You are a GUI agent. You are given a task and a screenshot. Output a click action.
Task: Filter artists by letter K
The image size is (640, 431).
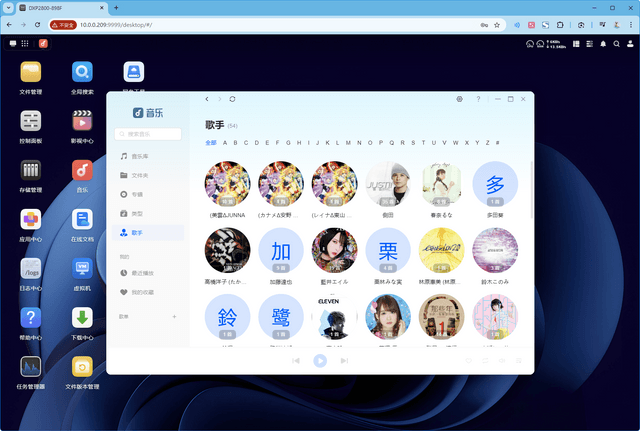[327, 143]
